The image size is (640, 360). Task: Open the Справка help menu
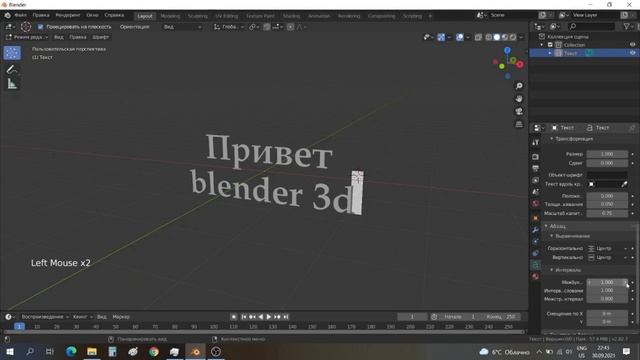coord(114,16)
